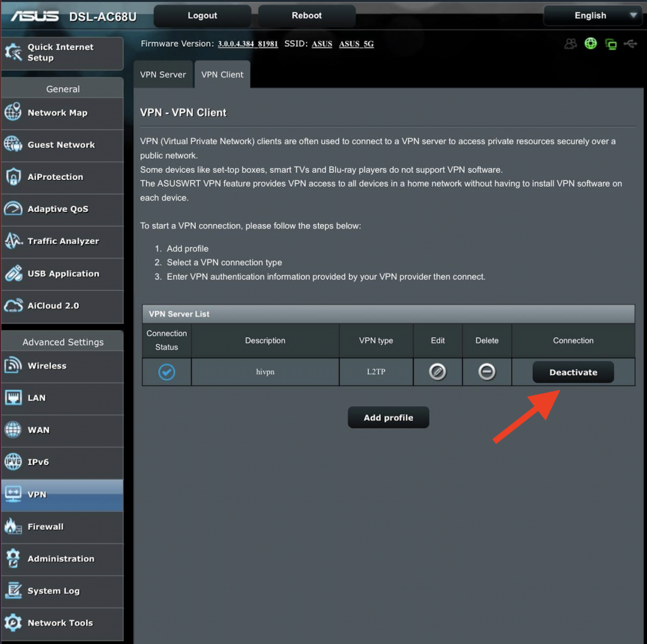
Task: Switch to the VPN Server tab
Action: (163, 75)
